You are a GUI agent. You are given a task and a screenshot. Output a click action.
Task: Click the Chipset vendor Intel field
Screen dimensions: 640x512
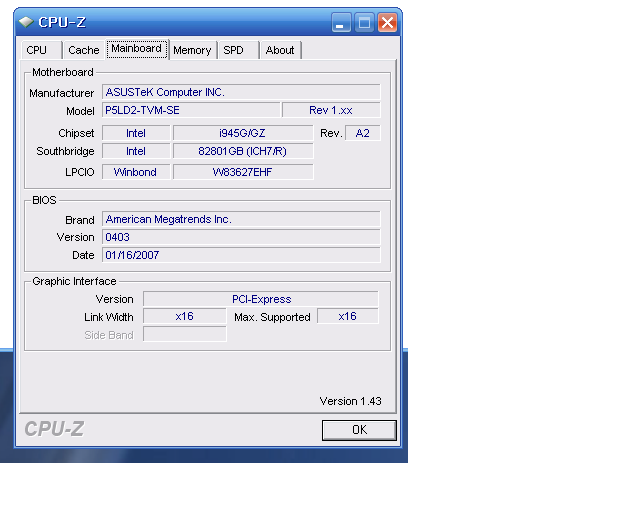pyautogui.click(x=136, y=133)
